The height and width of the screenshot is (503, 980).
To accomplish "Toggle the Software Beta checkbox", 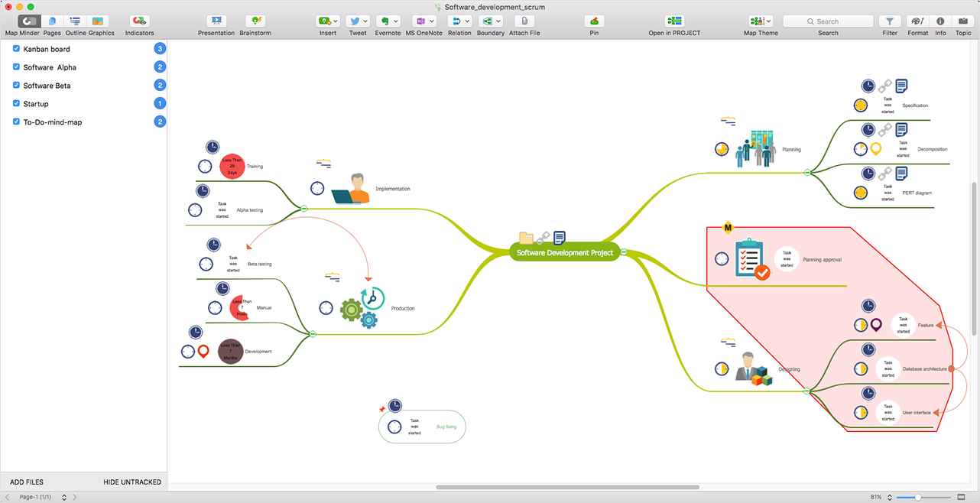I will click(17, 86).
